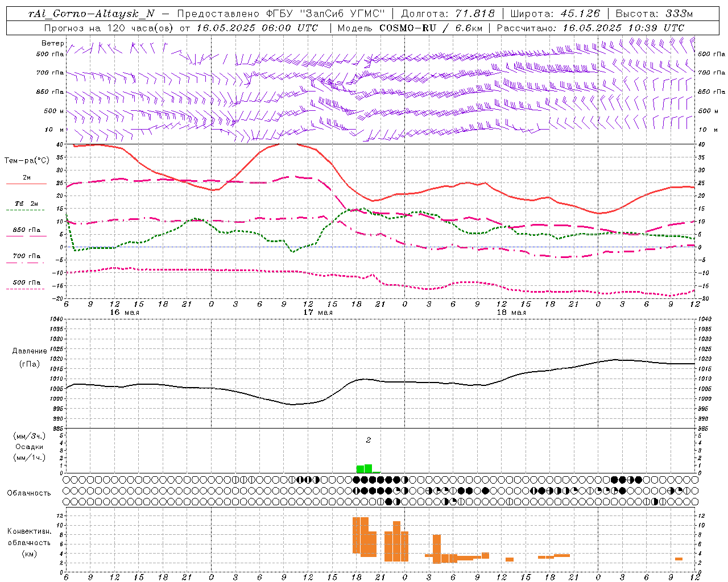Click the 850 гПа temperature legend entry
This screenshot has width=728, height=582.
click(27, 230)
